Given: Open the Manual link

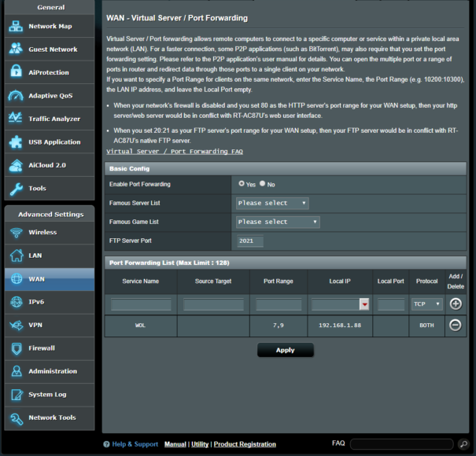Looking at the screenshot, I should 175,444.
